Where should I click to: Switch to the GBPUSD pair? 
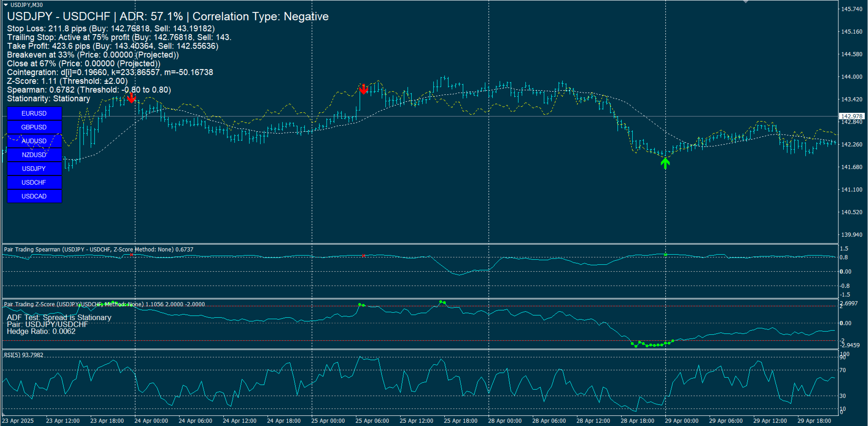(34, 127)
